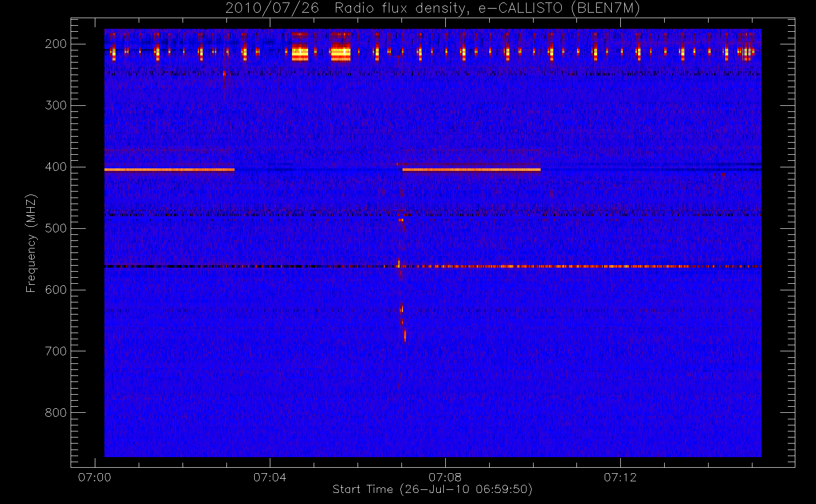Click the orange 405 MHz line starting at 07:00
The width and height of the screenshot is (816, 504).
coord(169,170)
